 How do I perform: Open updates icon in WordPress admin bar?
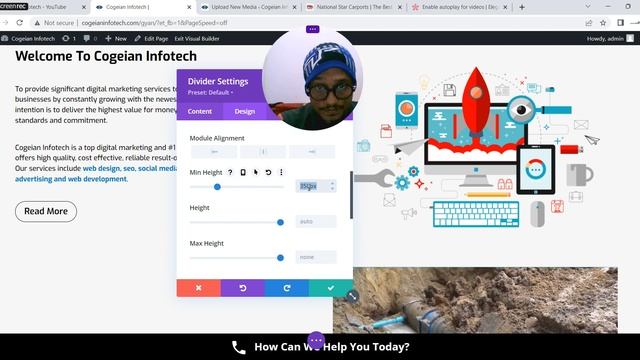pos(69,38)
